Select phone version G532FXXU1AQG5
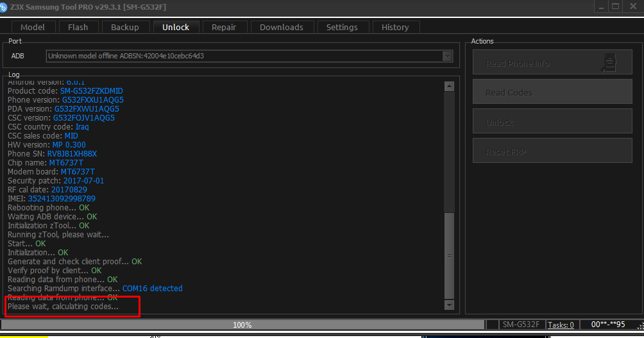This screenshot has height=338, width=644. pyautogui.click(x=93, y=100)
